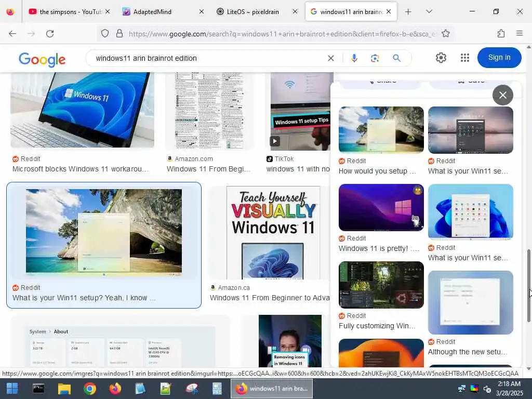
Task: Search by image with the lens icon
Action: click(x=375, y=58)
